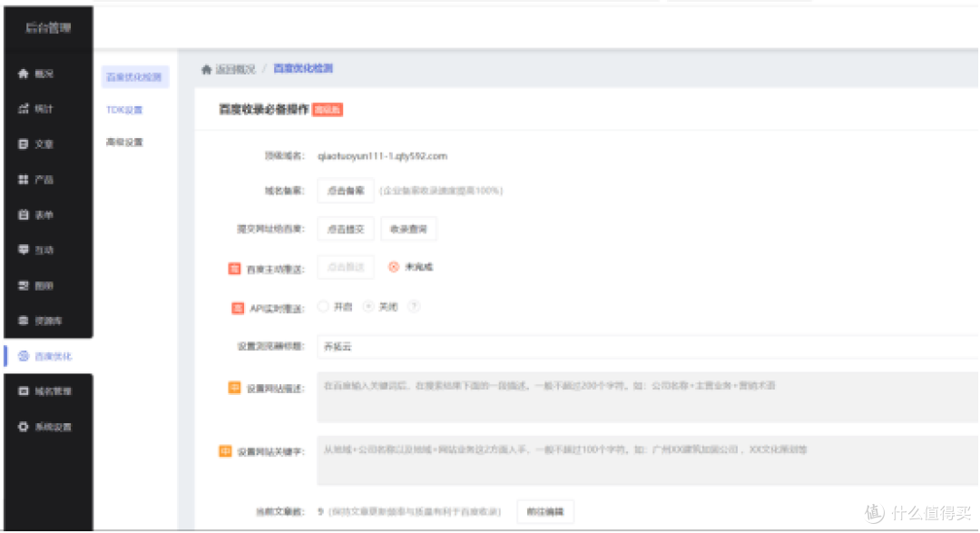Open 表单 forms icon in sidebar
Viewport: 980px width, 533px height.
point(23,214)
